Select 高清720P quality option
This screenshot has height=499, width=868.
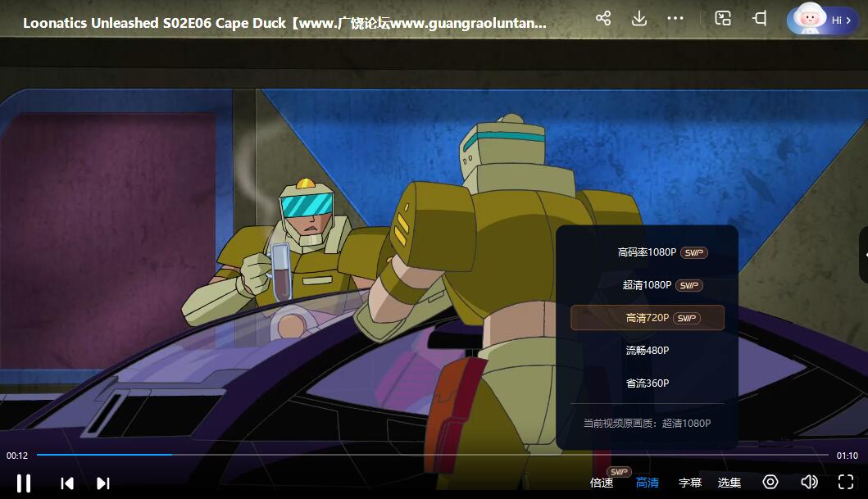[x=648, y=318]
